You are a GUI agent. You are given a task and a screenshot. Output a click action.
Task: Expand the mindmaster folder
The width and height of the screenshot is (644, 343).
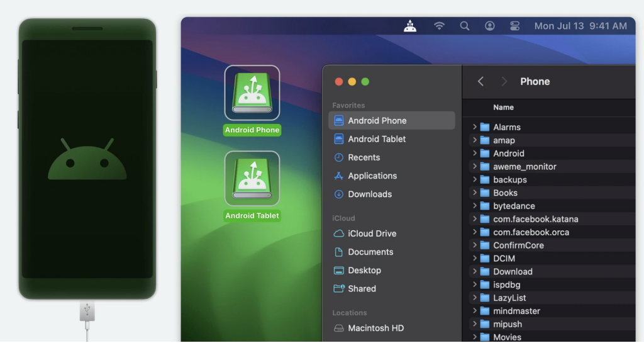point(474,311)
